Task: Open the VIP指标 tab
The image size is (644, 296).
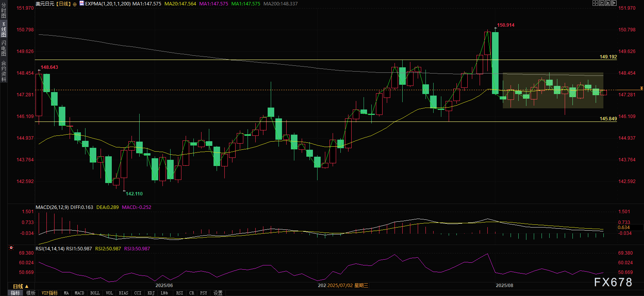Action: tap(50, 293)
